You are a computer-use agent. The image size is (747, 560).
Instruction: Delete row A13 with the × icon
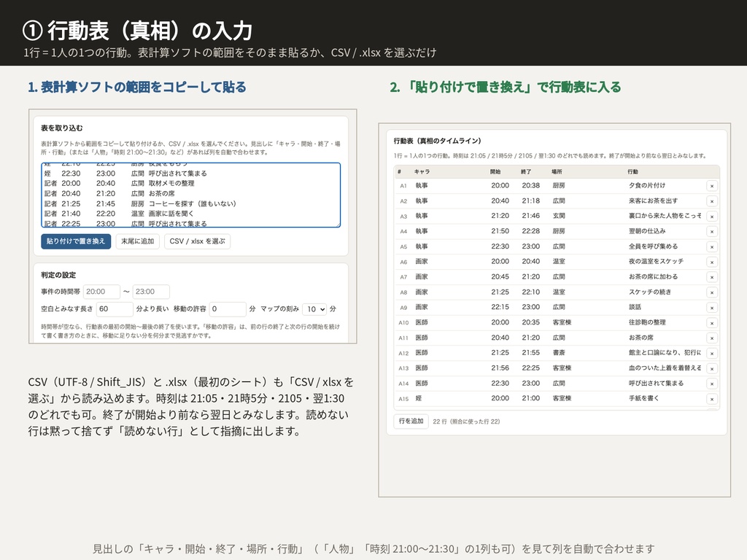point(712,368)
